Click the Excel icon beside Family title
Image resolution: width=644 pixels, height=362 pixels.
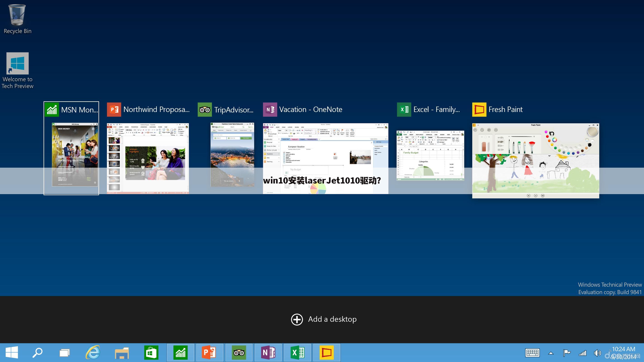click(x=404, y=110)
